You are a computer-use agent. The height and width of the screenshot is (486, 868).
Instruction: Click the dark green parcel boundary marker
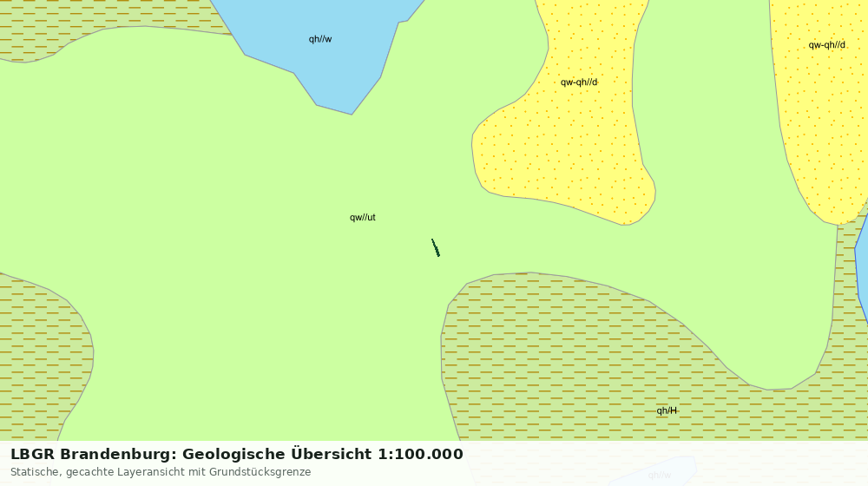click(436, 248)
